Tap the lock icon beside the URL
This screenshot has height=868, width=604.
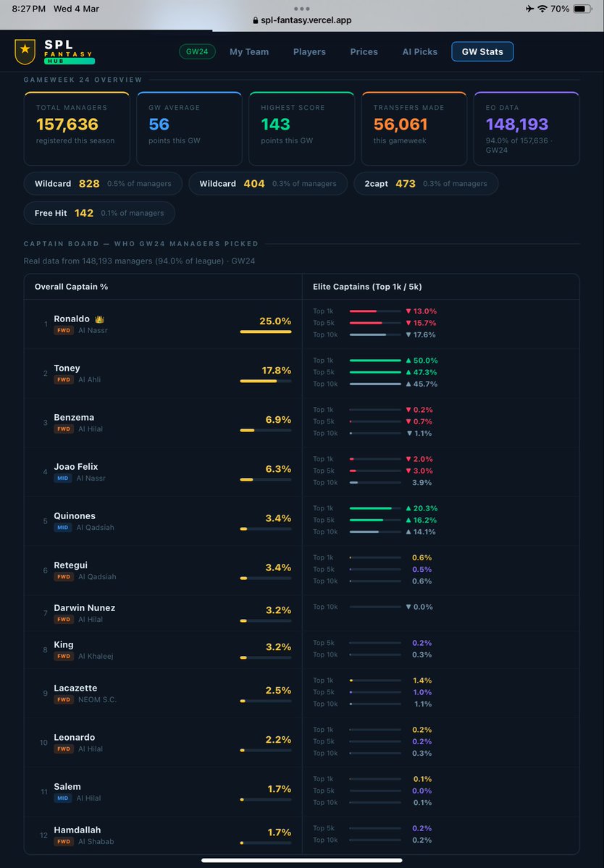255,20
